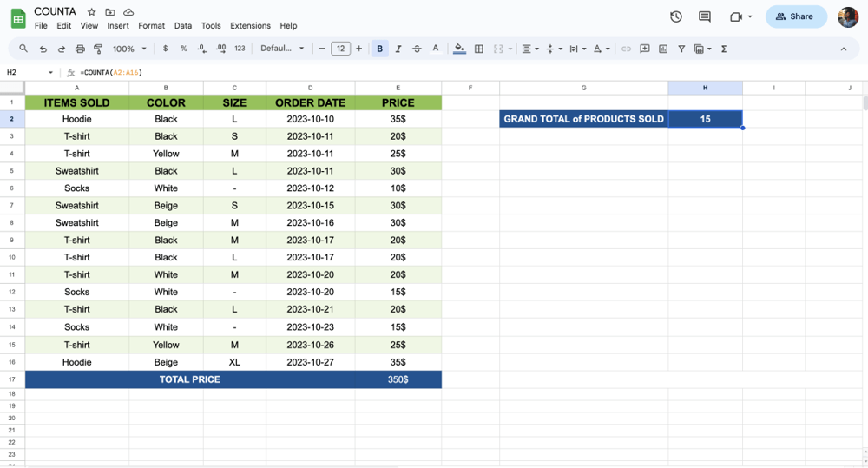
Task: Star the COUNTA document
Action: 91,12
